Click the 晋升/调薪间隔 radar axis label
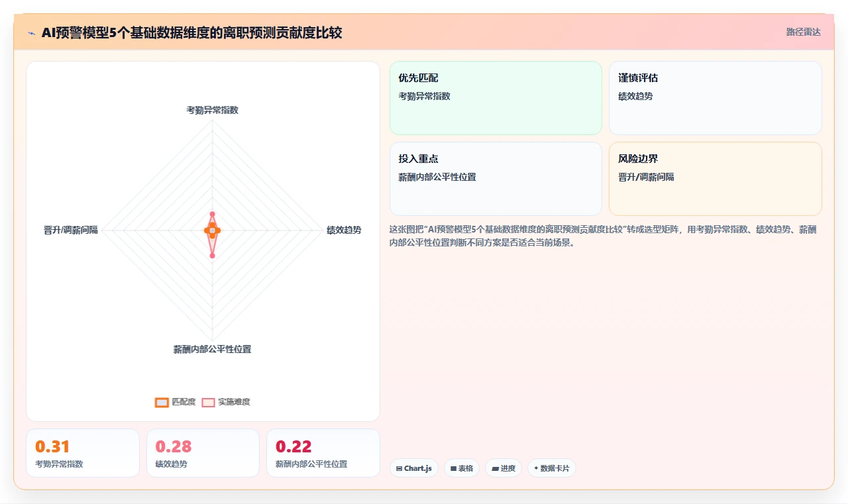 point(71,230)
